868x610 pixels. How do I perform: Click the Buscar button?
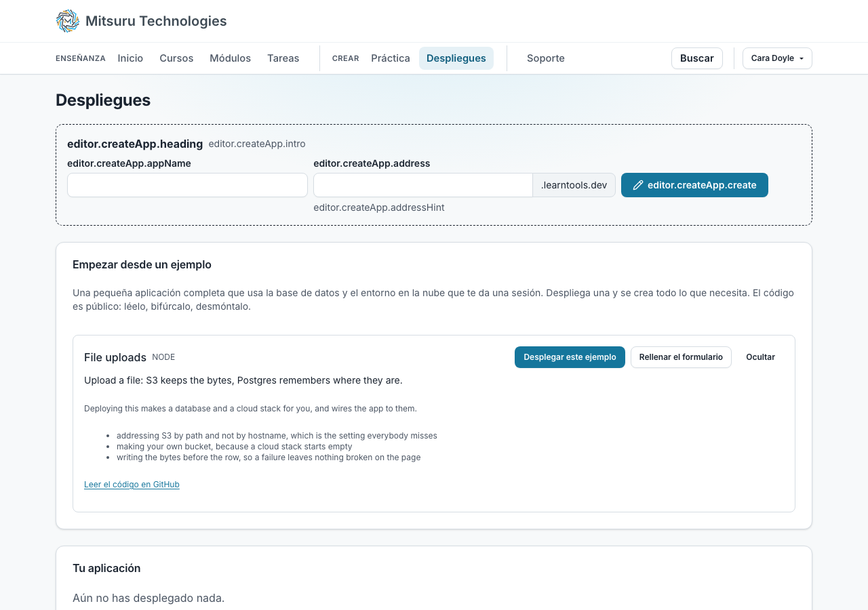[697, 58]
